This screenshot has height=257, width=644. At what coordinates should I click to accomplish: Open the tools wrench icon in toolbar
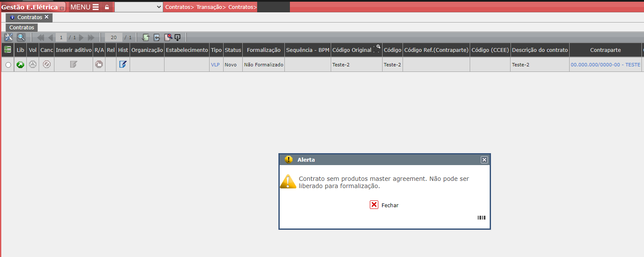(x=9, y=37)
